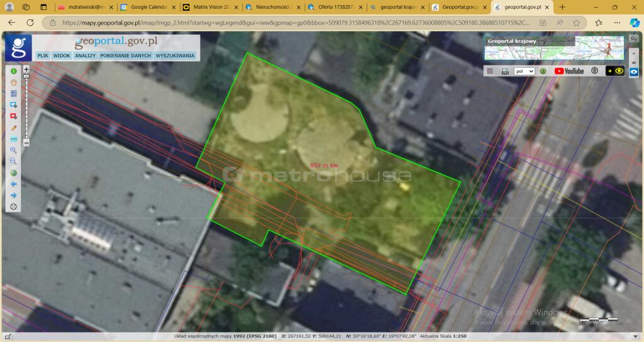
Task: Select the pan hand tool
Action: 13,82
